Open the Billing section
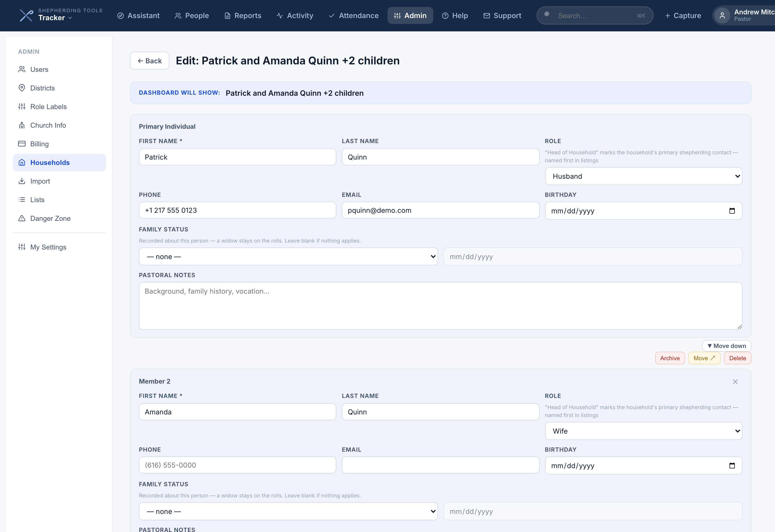Image resolution: width=775 pixels, height=532 pixels. tap(59, 144)
